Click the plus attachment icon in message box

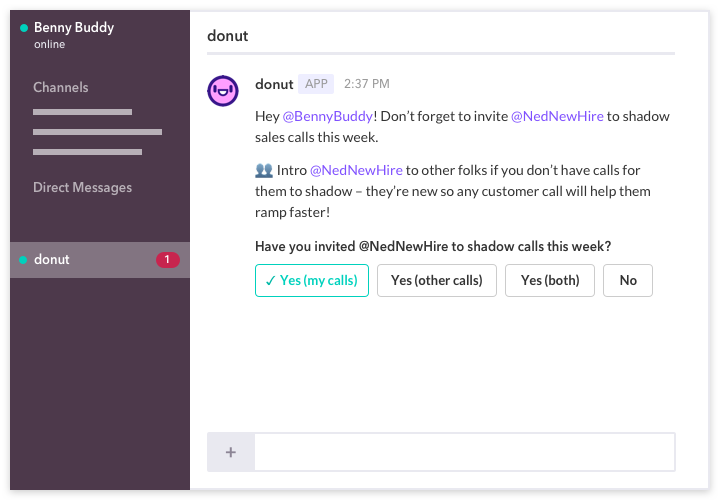tap(231, 452)
